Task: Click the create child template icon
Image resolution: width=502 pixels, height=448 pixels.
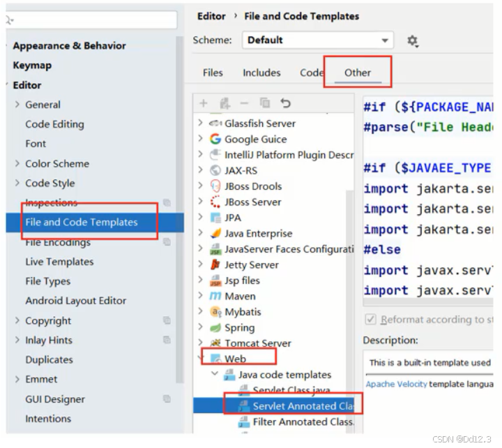Action: click(225, 103)
